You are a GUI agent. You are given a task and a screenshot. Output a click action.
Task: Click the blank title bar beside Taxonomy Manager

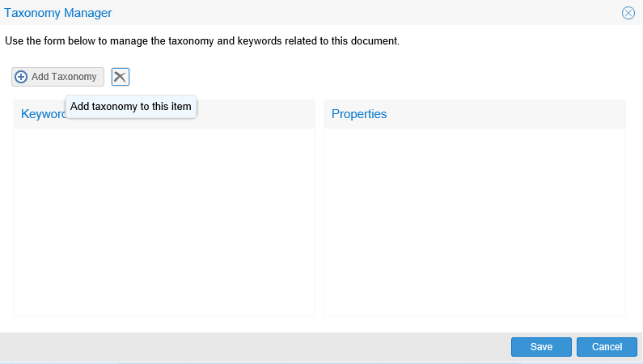tap(364, 13)
